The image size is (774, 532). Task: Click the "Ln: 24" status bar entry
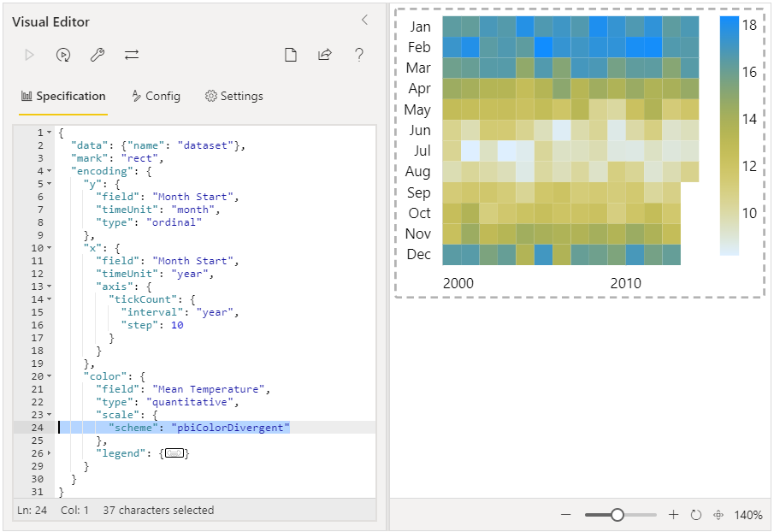tap(32, 511)
